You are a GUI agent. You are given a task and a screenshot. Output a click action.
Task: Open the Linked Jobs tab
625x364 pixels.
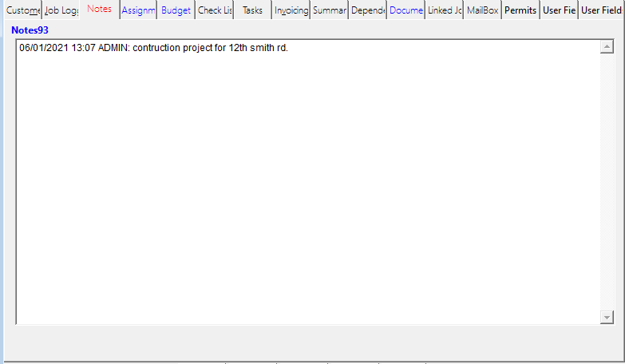tap(445, 10)
